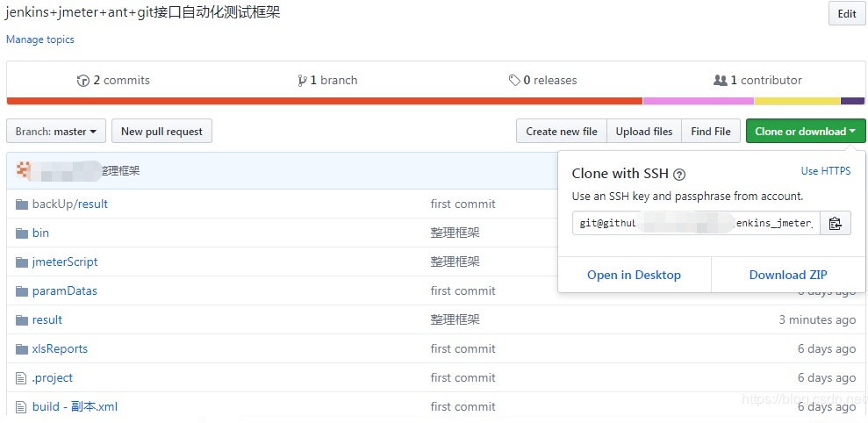The image size is (868, 423).
Task: Click the commits history clock icon
Action: (x=83, y=81)
